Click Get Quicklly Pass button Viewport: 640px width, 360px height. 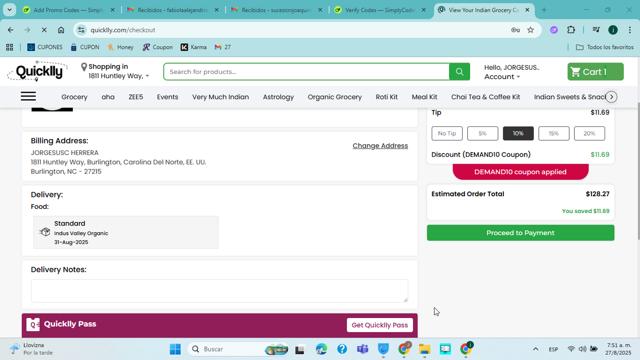pyautogui.click(x=380, y=325)
